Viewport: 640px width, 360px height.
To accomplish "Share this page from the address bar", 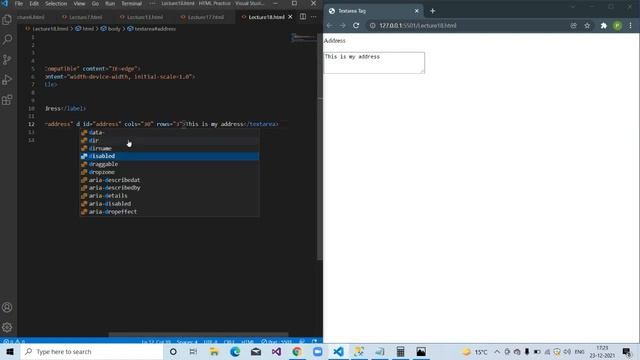I will pos(573,25).
